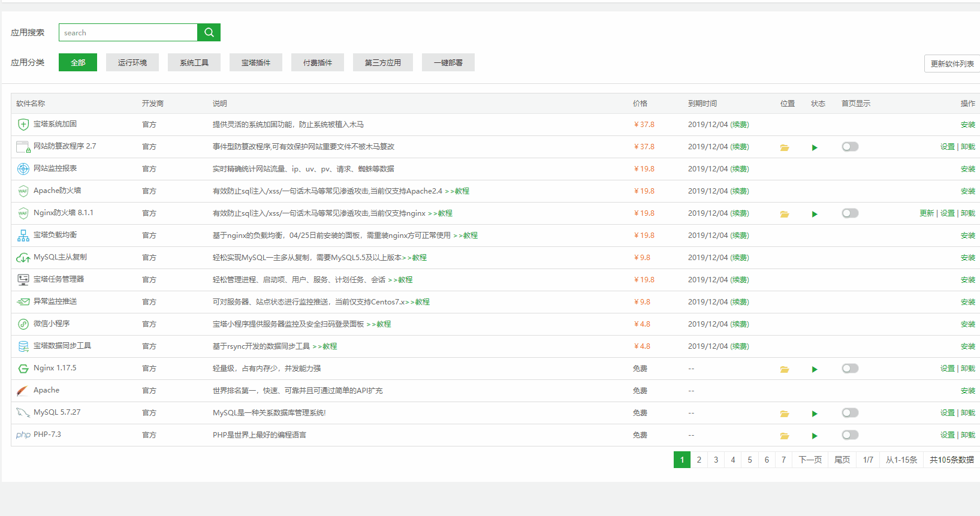Click the Nginx 1.17.5 logo icon
This screenshot has height=516, width=980.
pyautogui.click(x=23, y=369)
